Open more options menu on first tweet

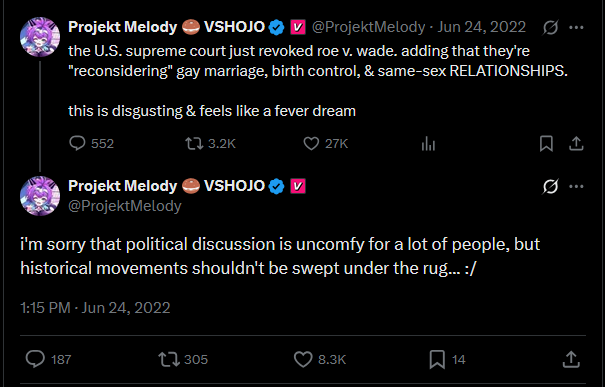(576, 27)
